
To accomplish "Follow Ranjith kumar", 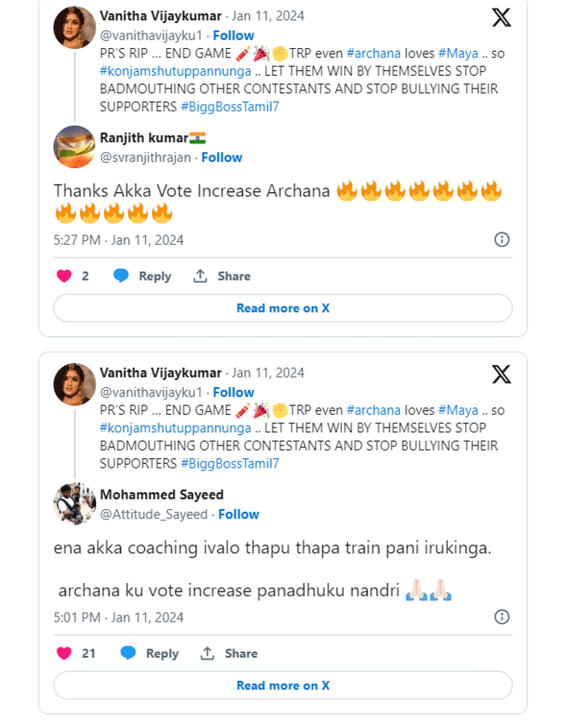I will click(x=222, y=157).
